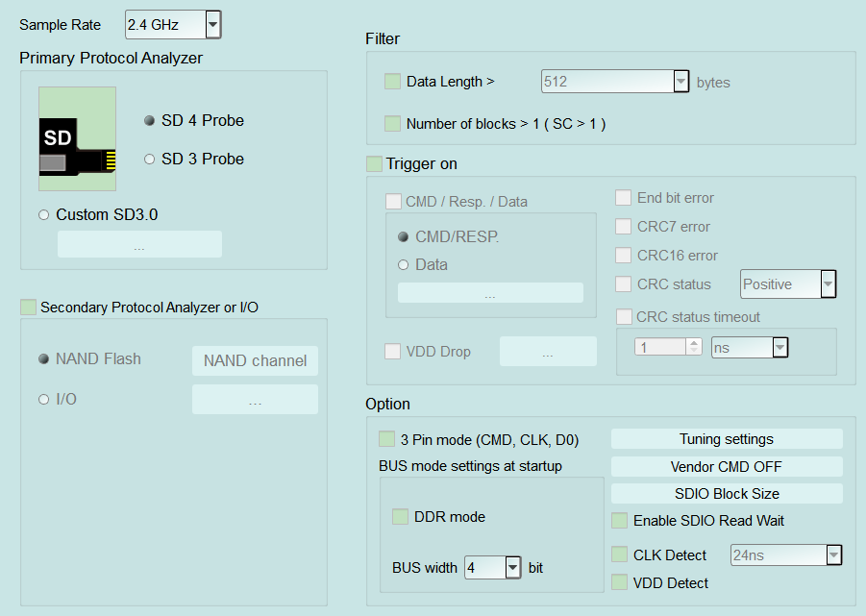Check the CMD / Resp. / Data option
The height and width of the screenshot is (616, 866).
(393, 202)
